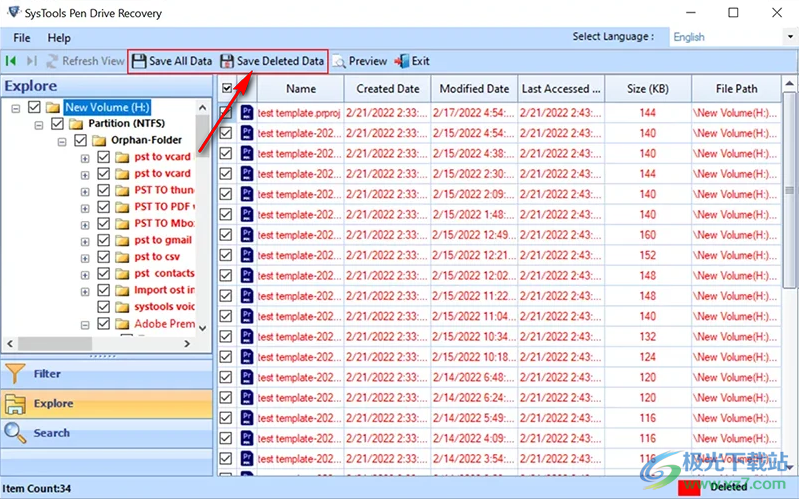
Task: Collapse the New Volume (H:) tree node
Action: coord(16,109)
